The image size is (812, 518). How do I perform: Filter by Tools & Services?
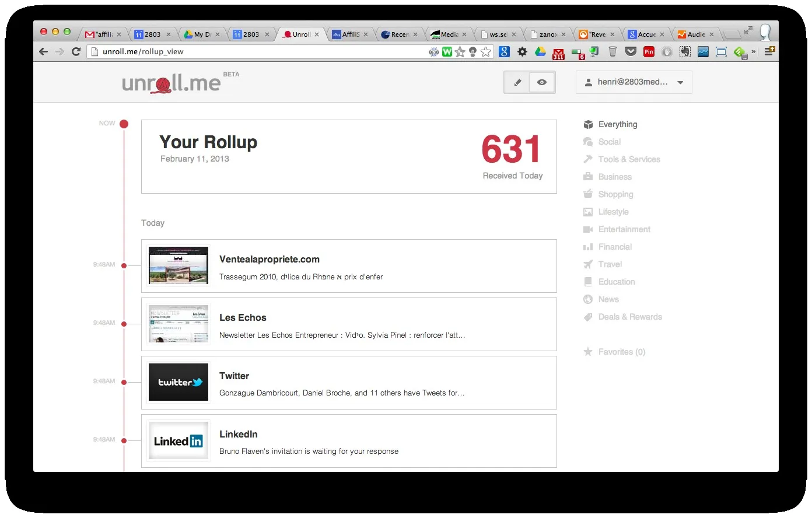[622, 159]
